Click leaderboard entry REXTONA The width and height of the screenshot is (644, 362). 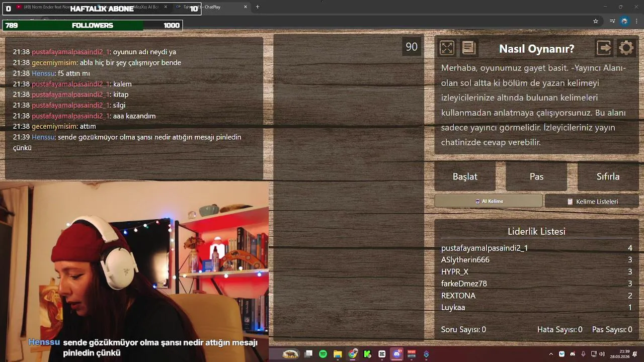point(536,296)
